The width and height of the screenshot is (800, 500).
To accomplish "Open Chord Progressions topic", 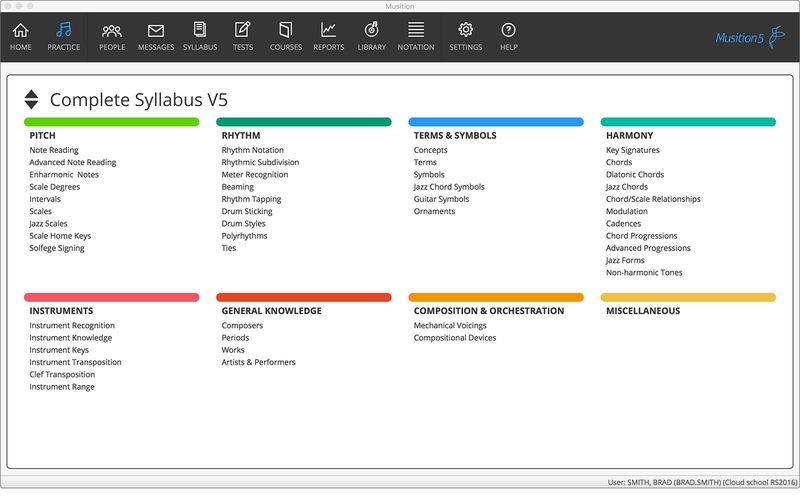I will pyautogui.click(x=642, y=236).
